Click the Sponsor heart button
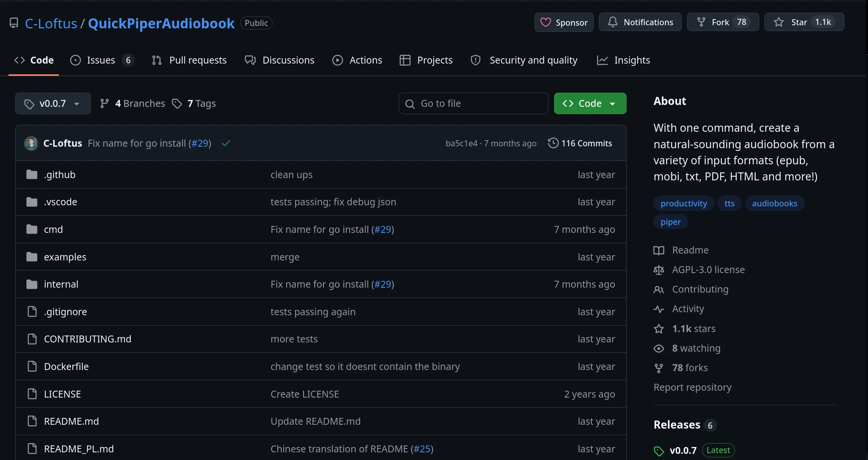The width and height of the screenshot is (868, 460). pyautogui.click(x=564, y=22)
